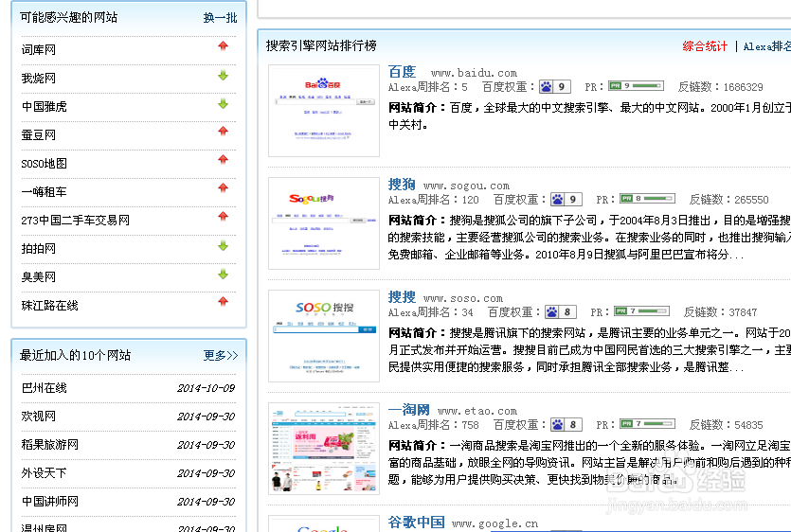
Task: Click the Baidu weight paw badge for 搜狗
Action: click(x=566, y=199)
